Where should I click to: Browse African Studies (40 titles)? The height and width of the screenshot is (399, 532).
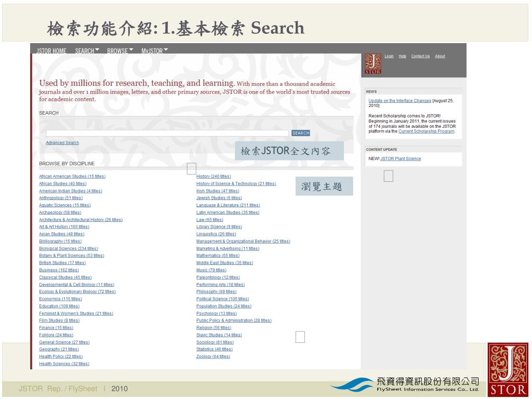[63, 183]
